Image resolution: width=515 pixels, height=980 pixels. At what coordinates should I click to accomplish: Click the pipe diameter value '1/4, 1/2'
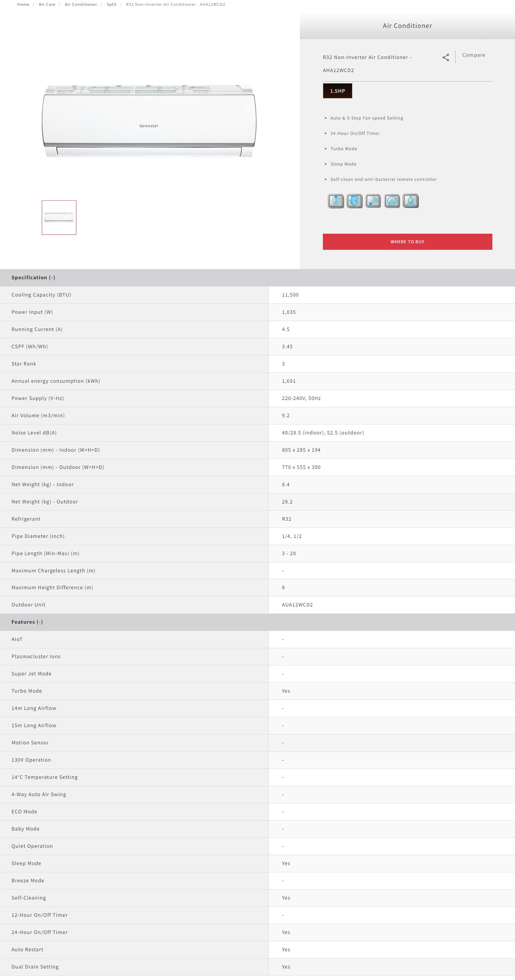pos(292,536)
